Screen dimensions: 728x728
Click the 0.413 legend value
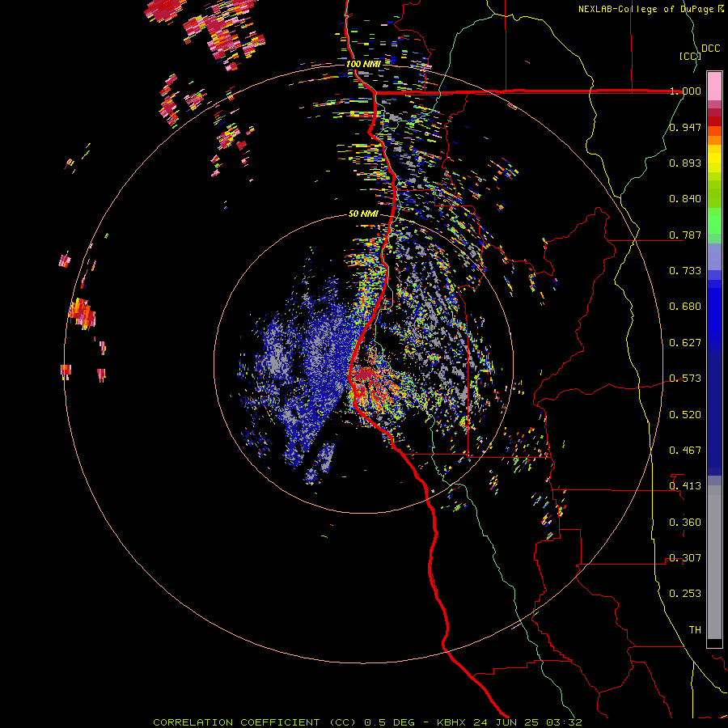coord(685,486)
